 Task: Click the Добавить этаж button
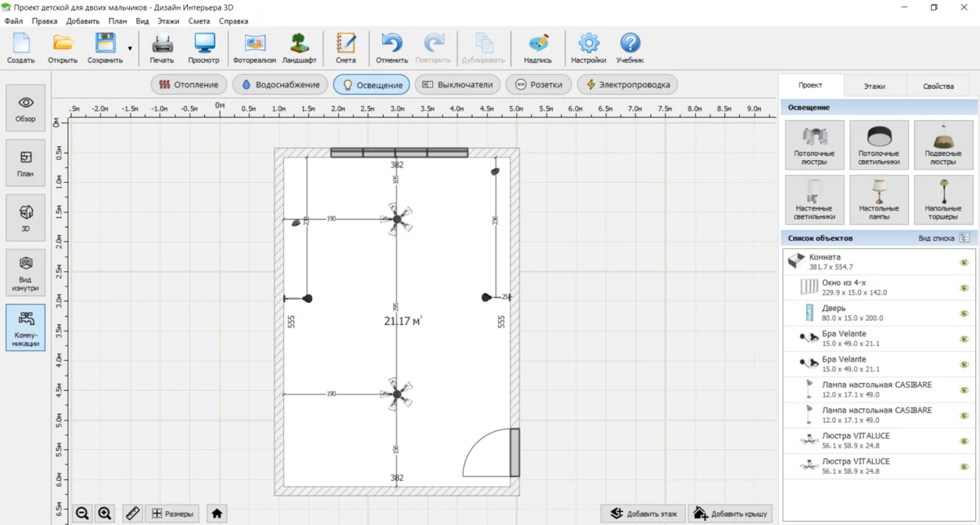click(x=643, y=514)
